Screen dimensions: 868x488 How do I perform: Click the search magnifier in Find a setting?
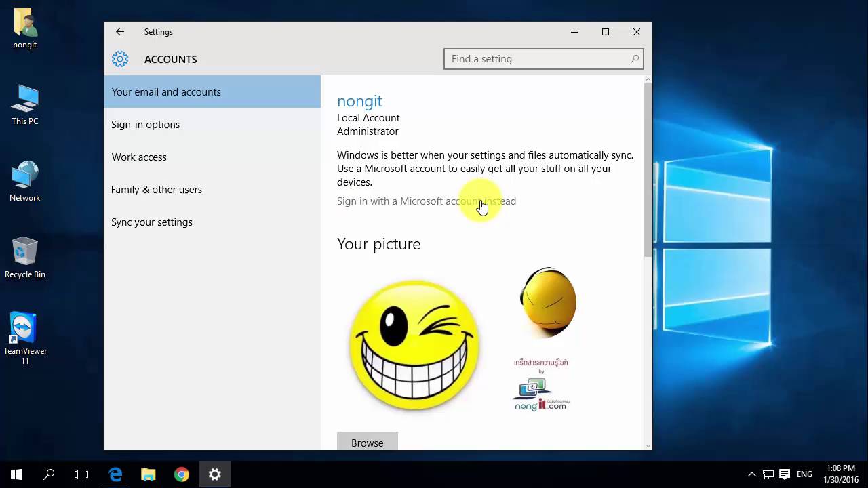pos(635,59)
